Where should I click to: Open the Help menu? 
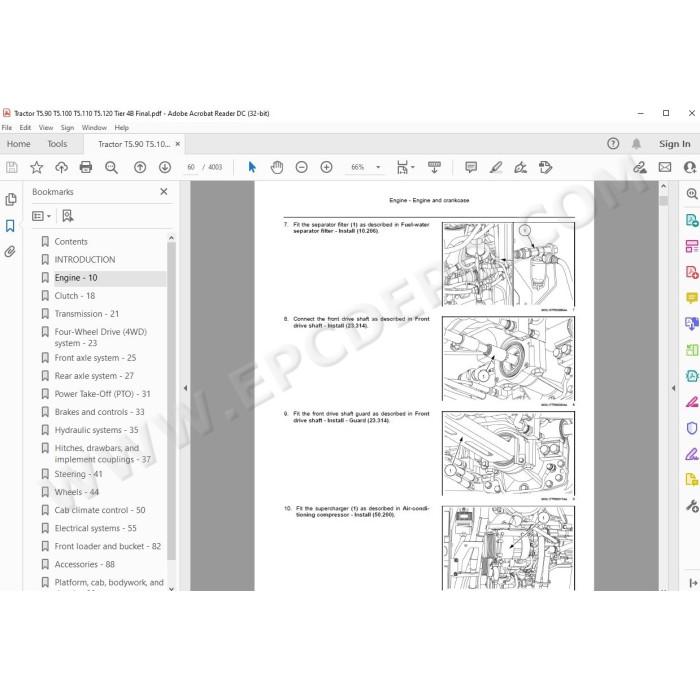[121, 128]
